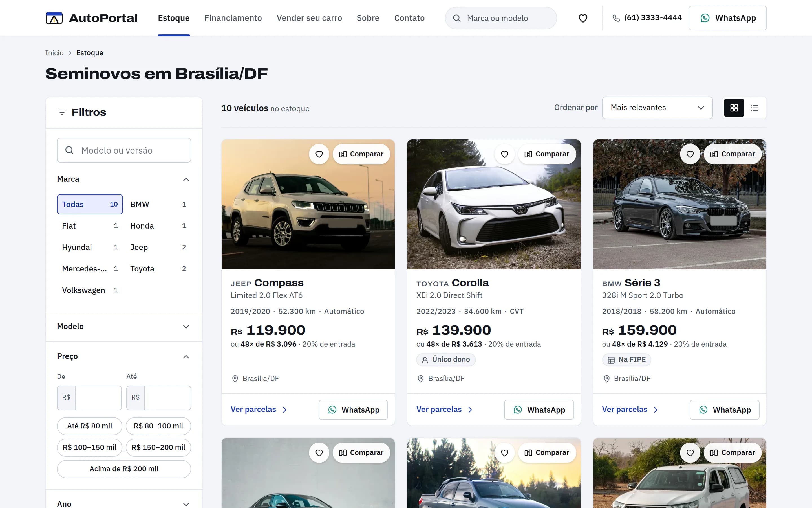
Task: Click the Na FIPE badge
Action: pyautogui.click(x=626, y=360)
